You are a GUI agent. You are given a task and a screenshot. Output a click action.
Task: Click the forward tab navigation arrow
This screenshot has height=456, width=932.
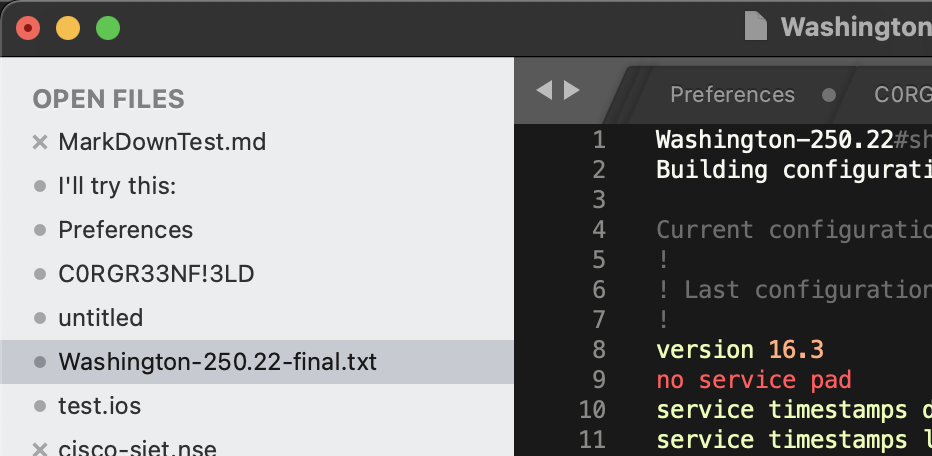[x=571, y=90]
